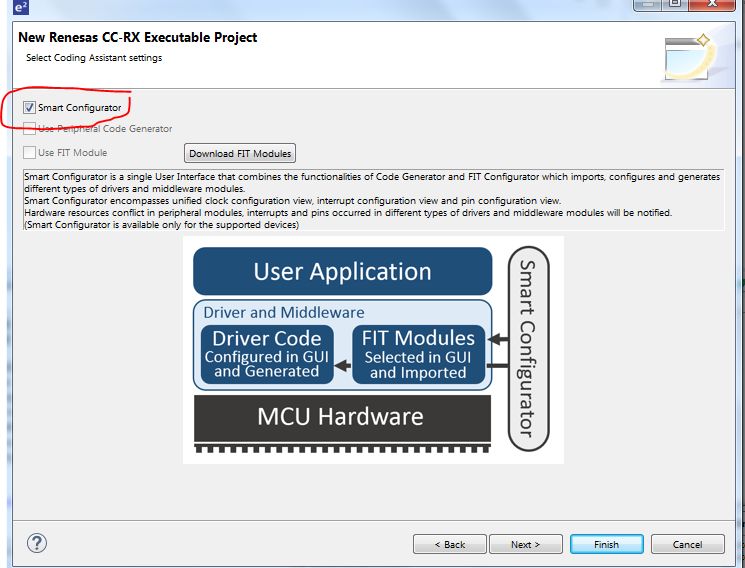
Task: Close the dialog window
Action: coord(712,4)
